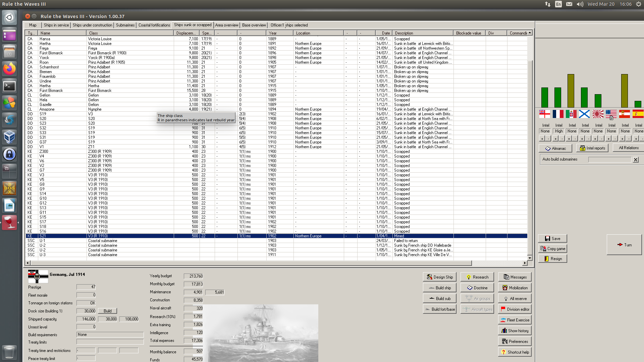Open the Officers tab
This screenshot has width=644, height=362.
coord(277,25)
